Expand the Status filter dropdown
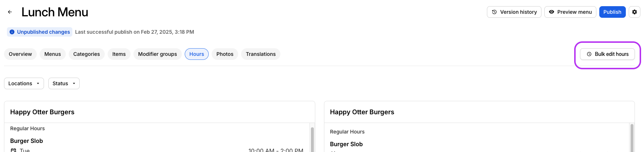Screen dimensions: 644x152 (64, 83)
